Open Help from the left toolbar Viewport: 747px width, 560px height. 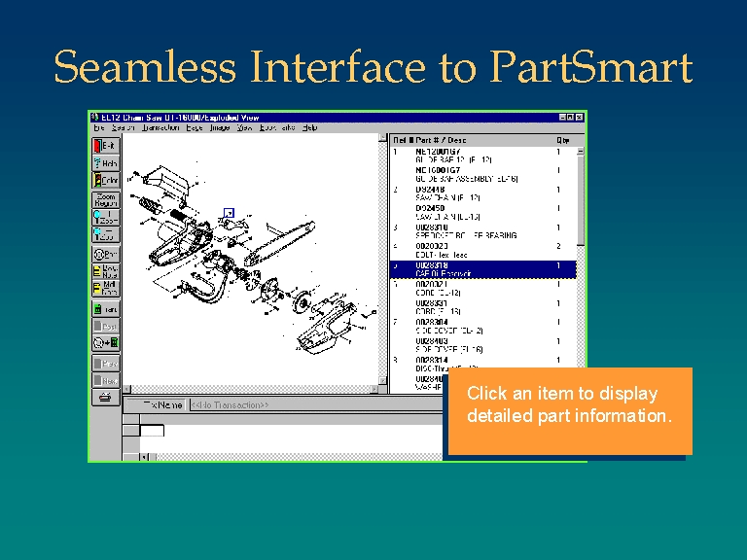[x=106, y=163]
